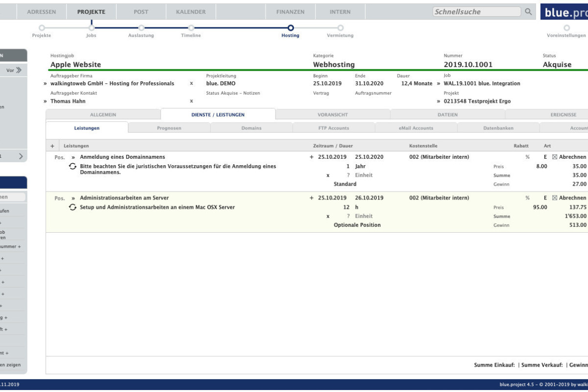Remove walkingtoweb GmbH Auftraggeber Firma with x
Viewport: 588px width, 392px height.
[x=191, y=84]
